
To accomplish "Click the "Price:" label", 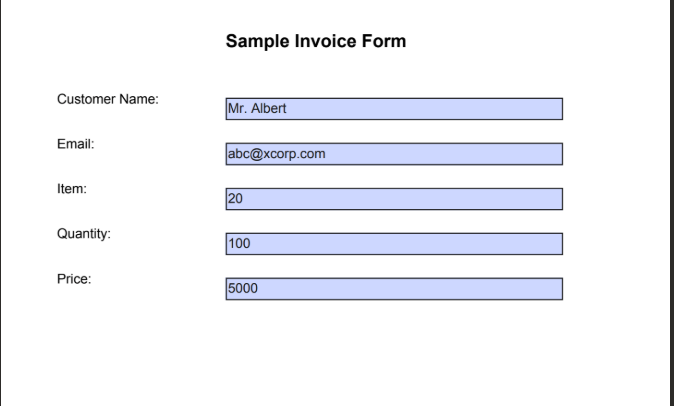I will click(74, 279).
